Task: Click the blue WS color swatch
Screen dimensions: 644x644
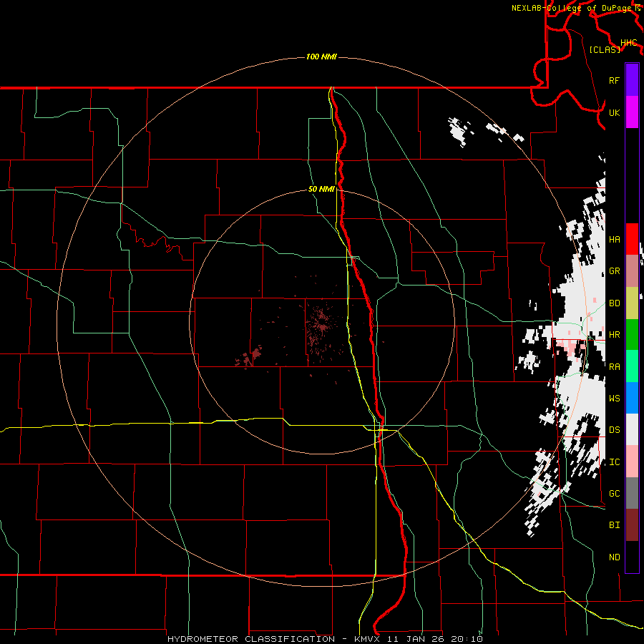Action: click(632, 398)
